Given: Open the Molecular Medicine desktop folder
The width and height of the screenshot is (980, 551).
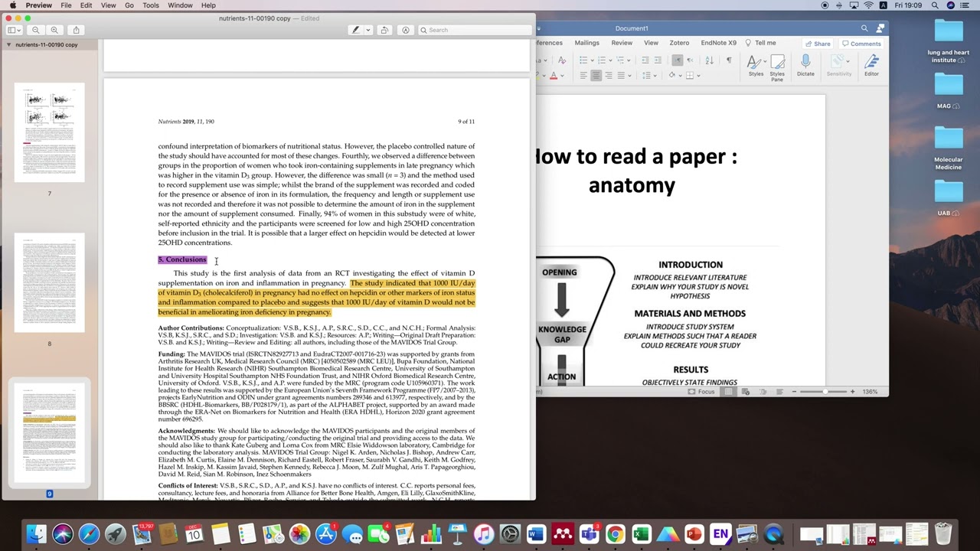Looking at the screenshot, I should click(948, 148).
